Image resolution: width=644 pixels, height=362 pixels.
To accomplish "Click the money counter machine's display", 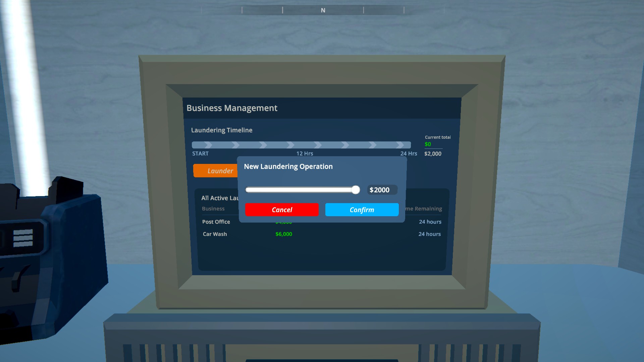I will pos(23,238).
